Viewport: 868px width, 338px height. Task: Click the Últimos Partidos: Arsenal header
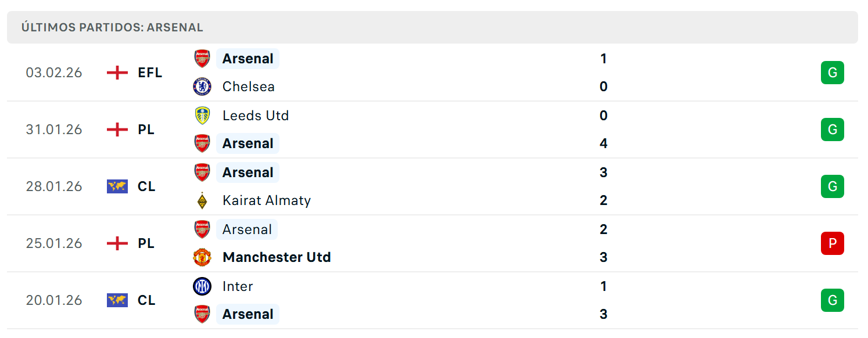click(112, 27)
